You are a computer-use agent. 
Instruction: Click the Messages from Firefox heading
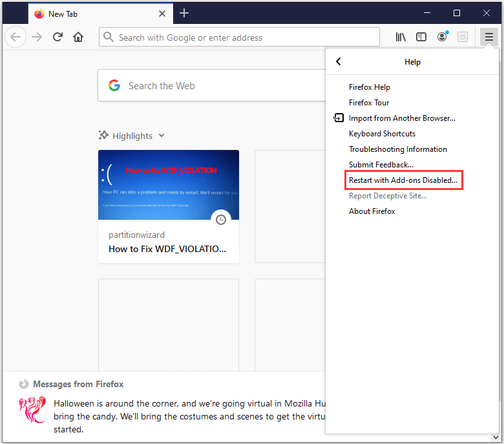[78, 384]
